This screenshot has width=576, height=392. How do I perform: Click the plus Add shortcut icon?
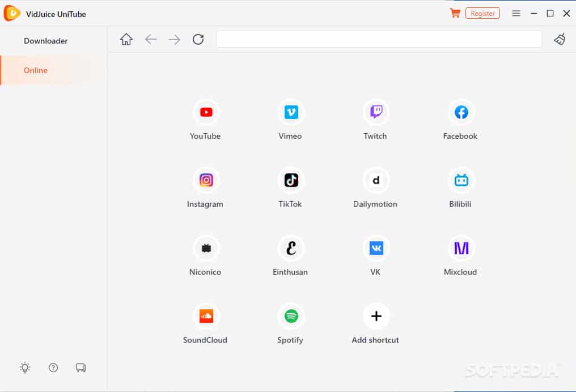click(x=376, y=316)
